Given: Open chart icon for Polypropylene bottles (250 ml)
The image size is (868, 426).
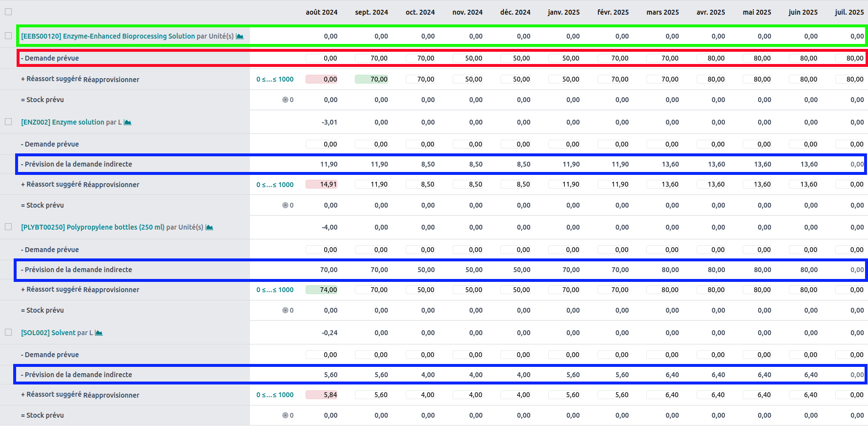Looking at the screenshot, I should coord(209,227).
